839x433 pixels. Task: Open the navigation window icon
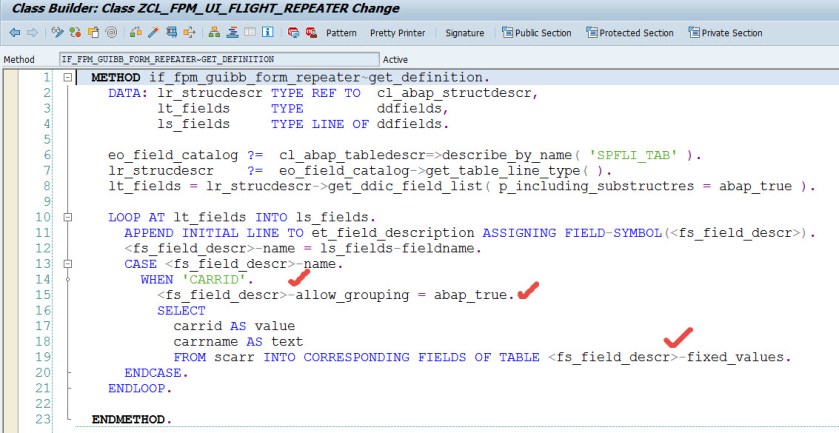click(232, 33)
